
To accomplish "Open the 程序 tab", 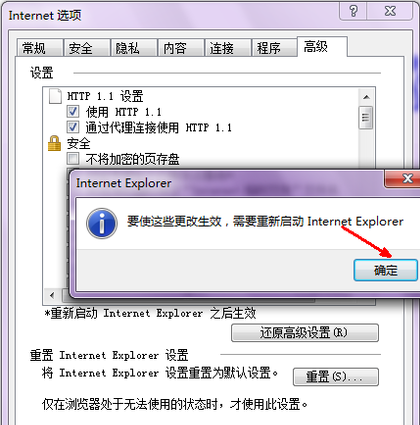I will coord(275,48).
